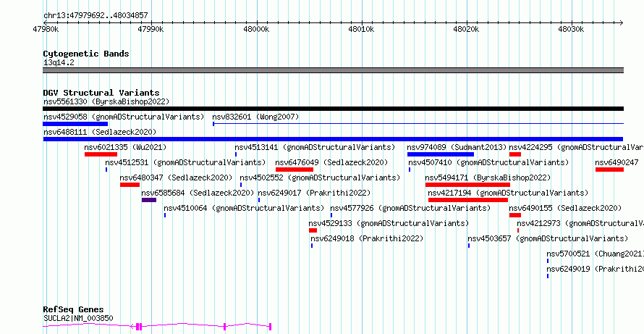Click the nsv6249018 (Prakrithi2022) label
Screen dimensions: 644x334
click(x=367, y=238)
